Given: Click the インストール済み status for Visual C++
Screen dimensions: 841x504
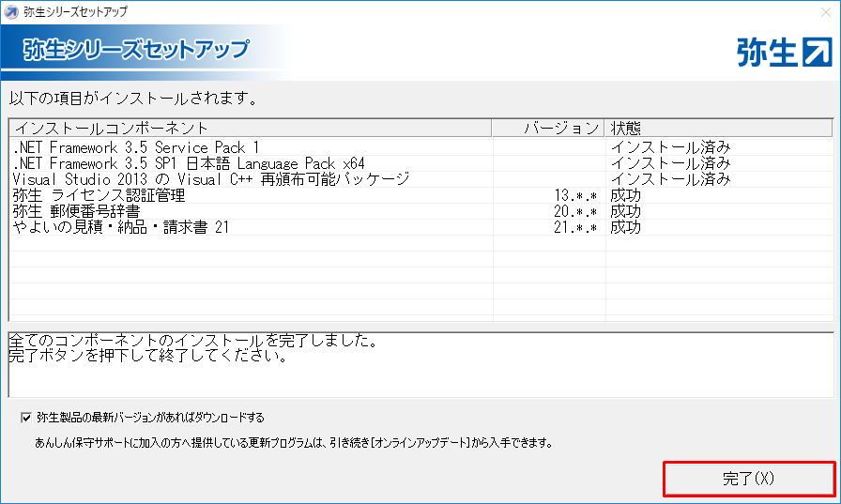Looking at the screenshot, I should tap(670, 179).
